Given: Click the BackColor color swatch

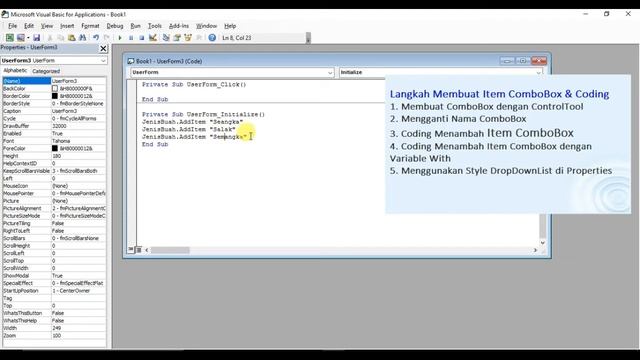Looking at the screenshot, I should (x=55, y=89).
